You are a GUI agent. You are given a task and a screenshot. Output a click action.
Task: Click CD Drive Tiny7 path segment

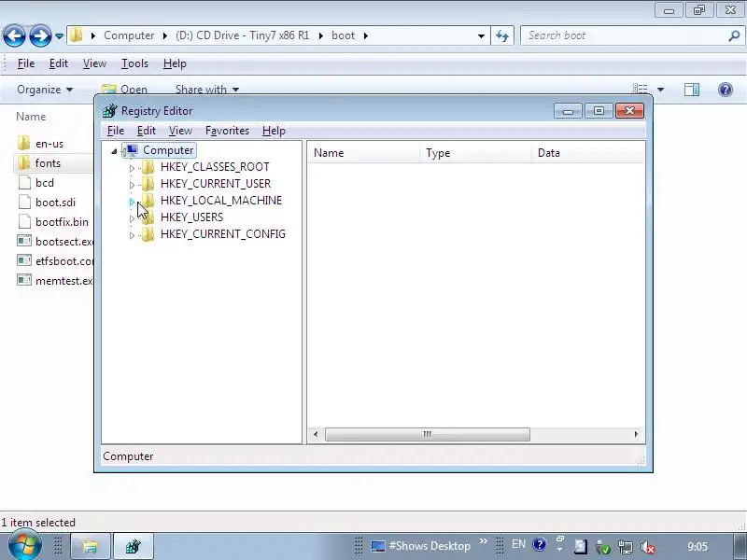pos(242,35)
